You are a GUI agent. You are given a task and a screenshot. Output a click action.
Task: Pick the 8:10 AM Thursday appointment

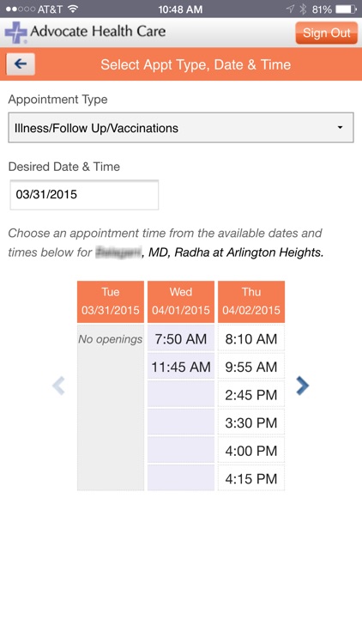251,339
